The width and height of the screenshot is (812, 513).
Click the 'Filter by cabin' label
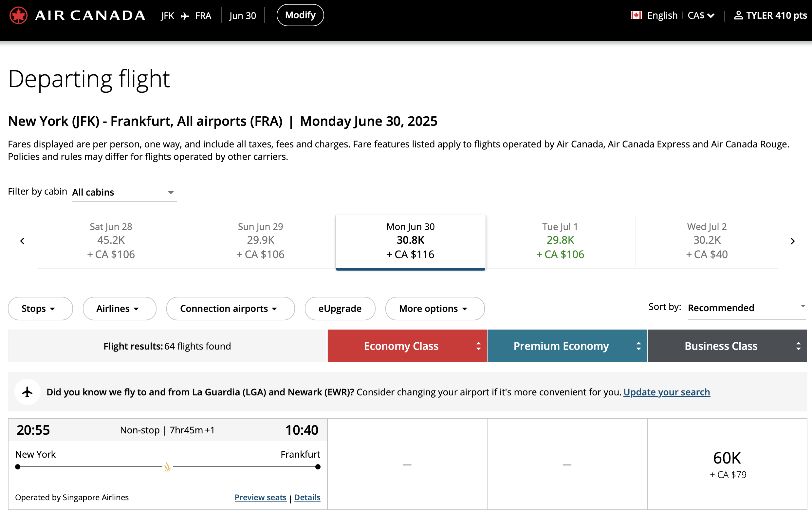coord(37,191)
